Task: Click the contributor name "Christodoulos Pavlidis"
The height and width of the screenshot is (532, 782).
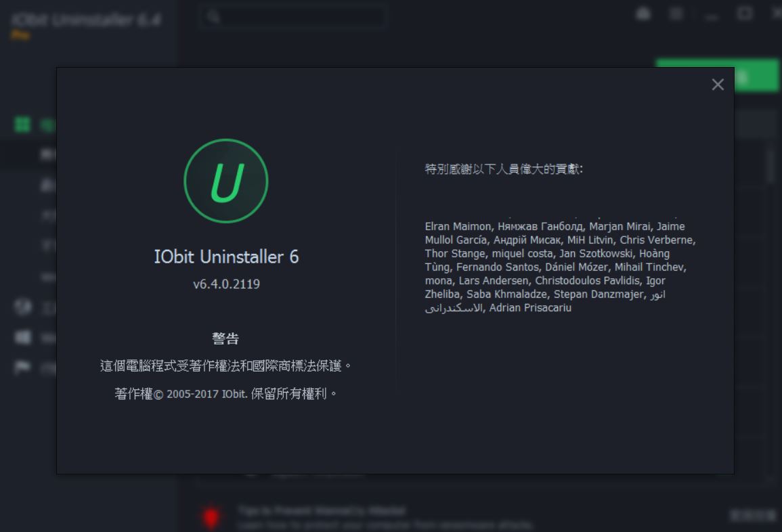Action: click(x=588, y=280)
